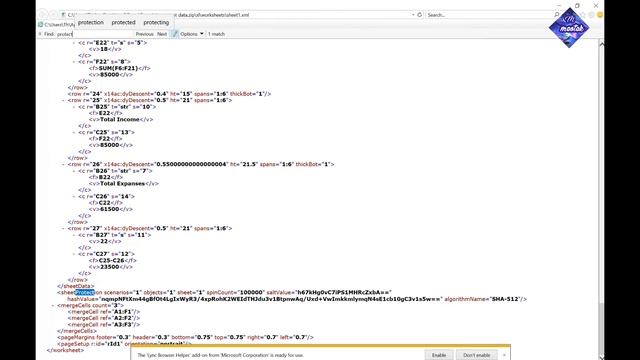The height and width of the screenshot is (360, 640).
Task: Choose the 'protecting' autocomplete suggestion
Action: pos(156,22)
